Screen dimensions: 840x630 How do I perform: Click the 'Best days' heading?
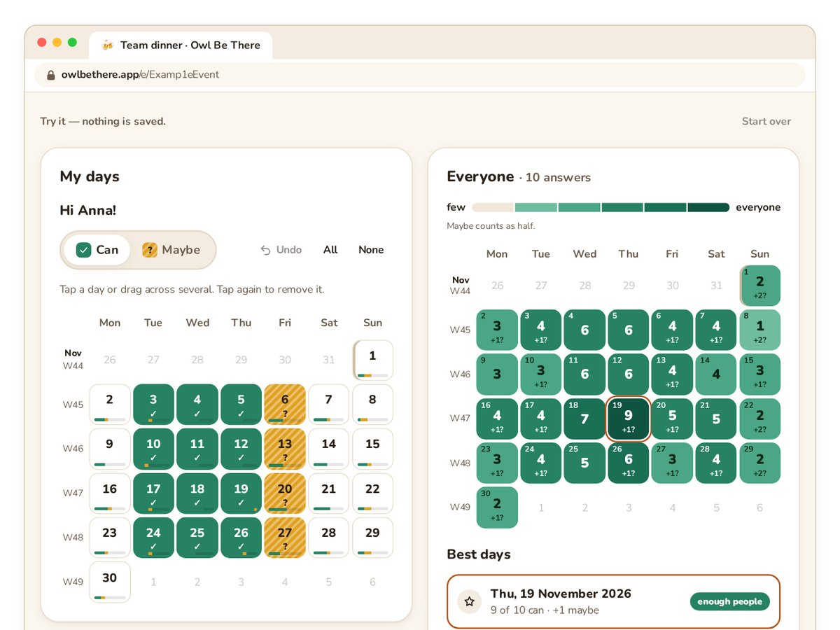click(x=479, y=554)
